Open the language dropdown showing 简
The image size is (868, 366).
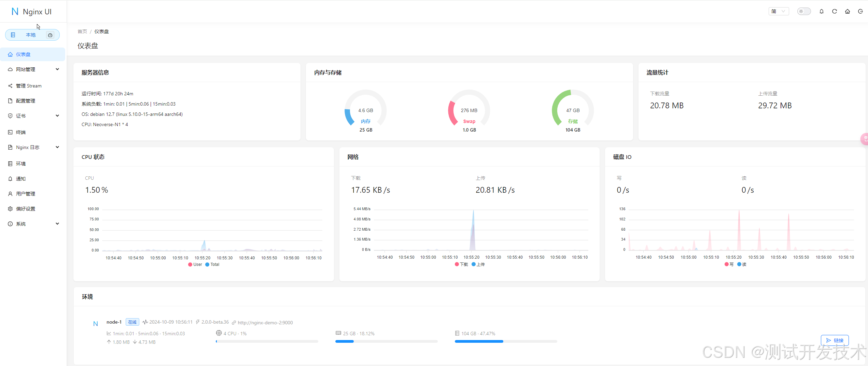click(x=779, y=12)
